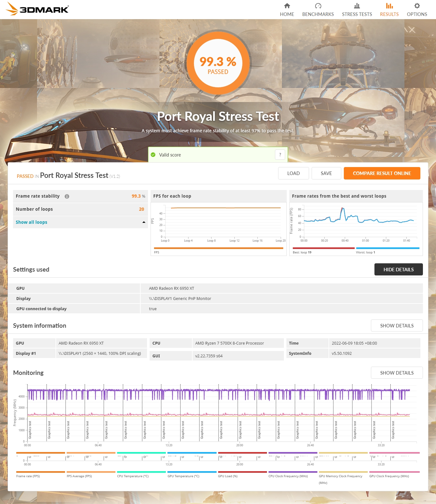Click the Port Royal Stress Test heading
The width and height of the screenshot is (436, 504).
pos(218,116)
